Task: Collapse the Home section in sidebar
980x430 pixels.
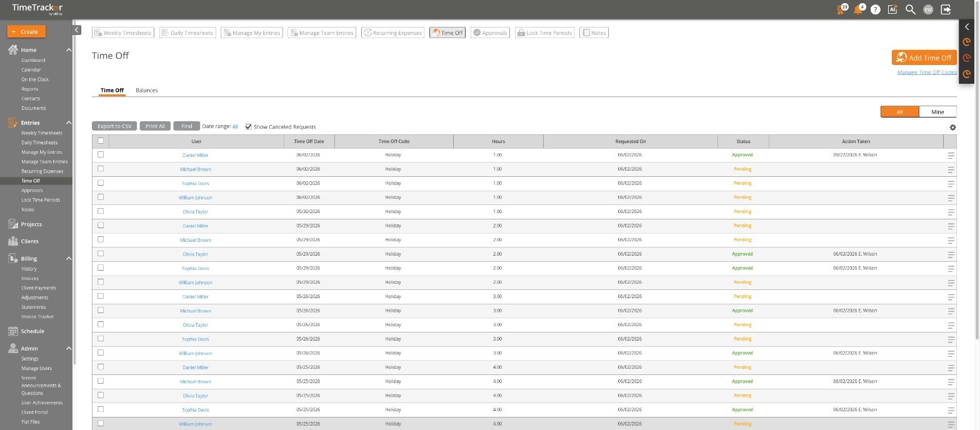Action: point(69,50)
